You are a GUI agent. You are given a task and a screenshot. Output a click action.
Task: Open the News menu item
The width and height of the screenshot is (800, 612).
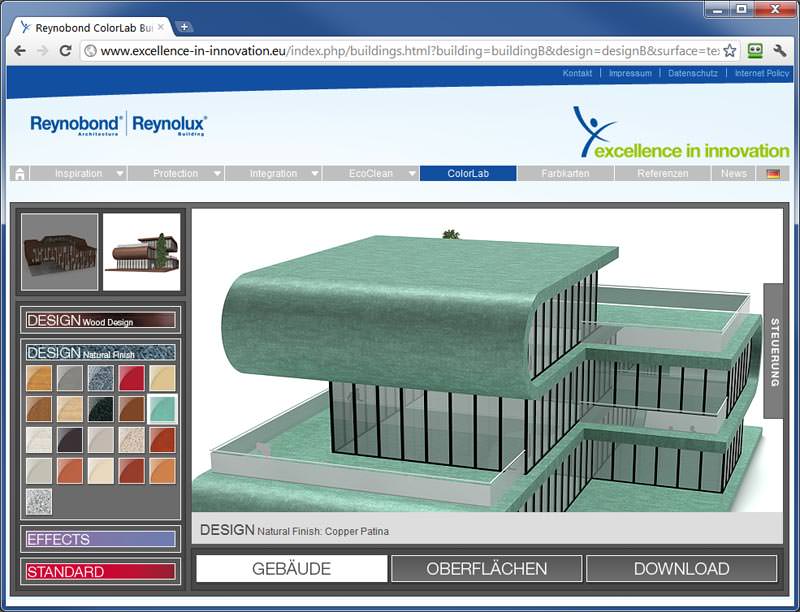pos(734,173)
